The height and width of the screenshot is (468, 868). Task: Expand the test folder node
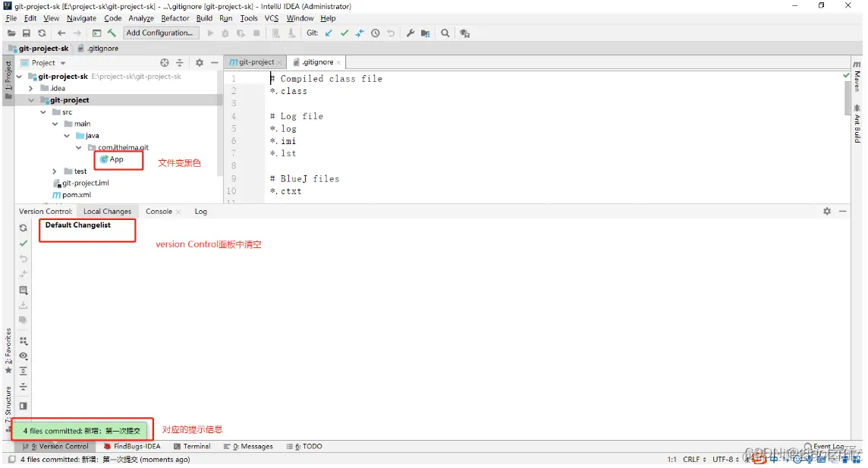55,171
